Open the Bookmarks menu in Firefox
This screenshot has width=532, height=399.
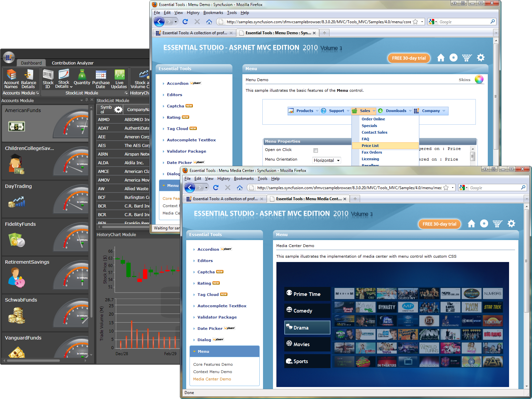pos(244,179)
